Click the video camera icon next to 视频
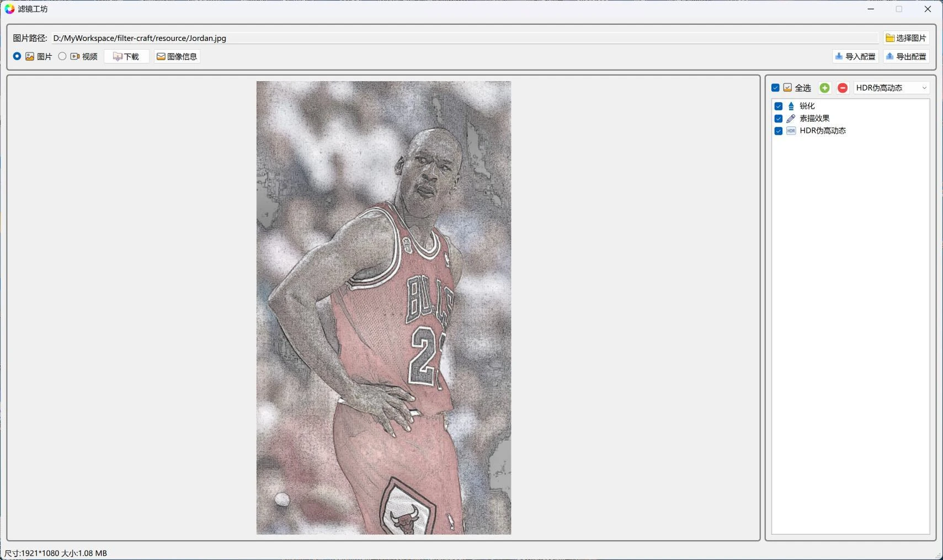 click(x=75, y=56)
